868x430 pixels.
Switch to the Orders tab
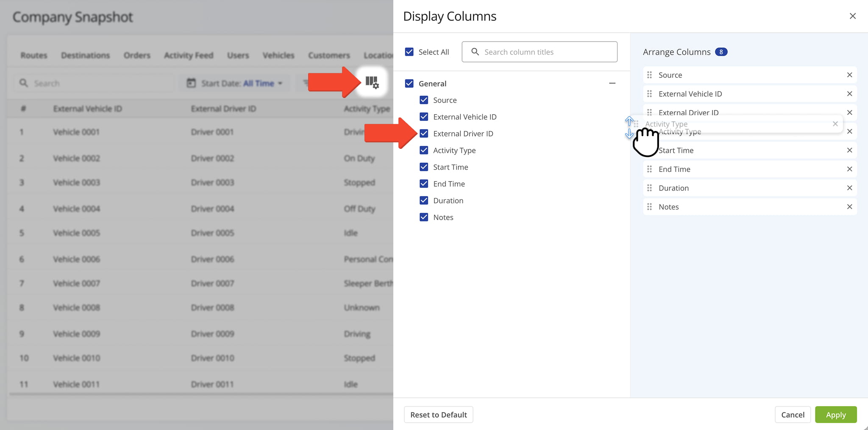tap(137, 55)
